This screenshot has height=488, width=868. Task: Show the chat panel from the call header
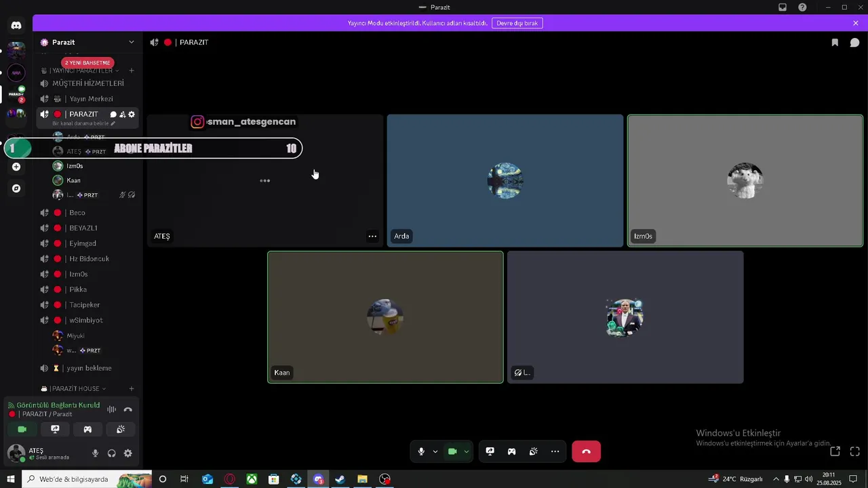[x=854, y=42]
